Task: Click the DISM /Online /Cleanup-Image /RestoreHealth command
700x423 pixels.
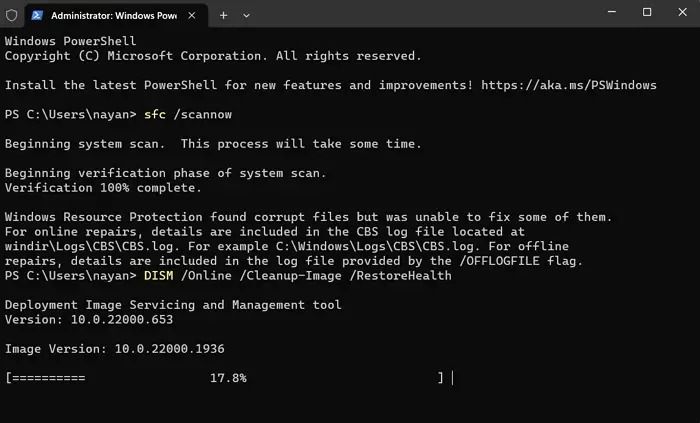Action: tap(298, 275)
